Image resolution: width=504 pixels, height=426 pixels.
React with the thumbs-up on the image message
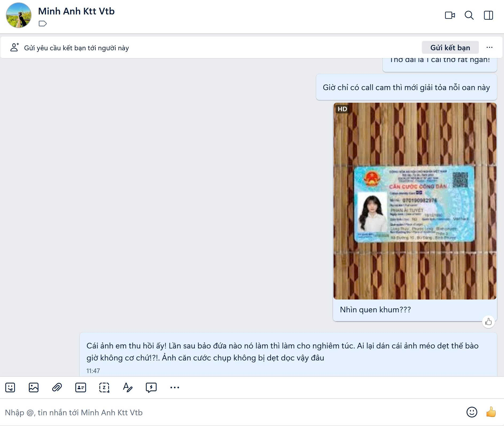488,322
